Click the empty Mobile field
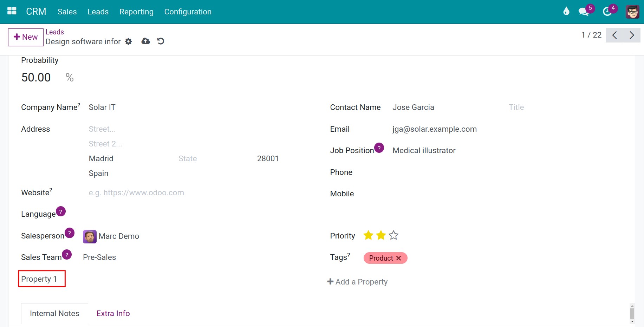Image resolution: width=644 pixels, height=327 pixels. (x=508, y=194)
